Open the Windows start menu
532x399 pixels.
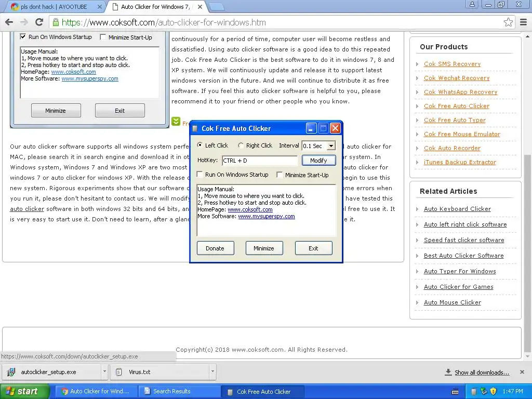tap(25, 391)
